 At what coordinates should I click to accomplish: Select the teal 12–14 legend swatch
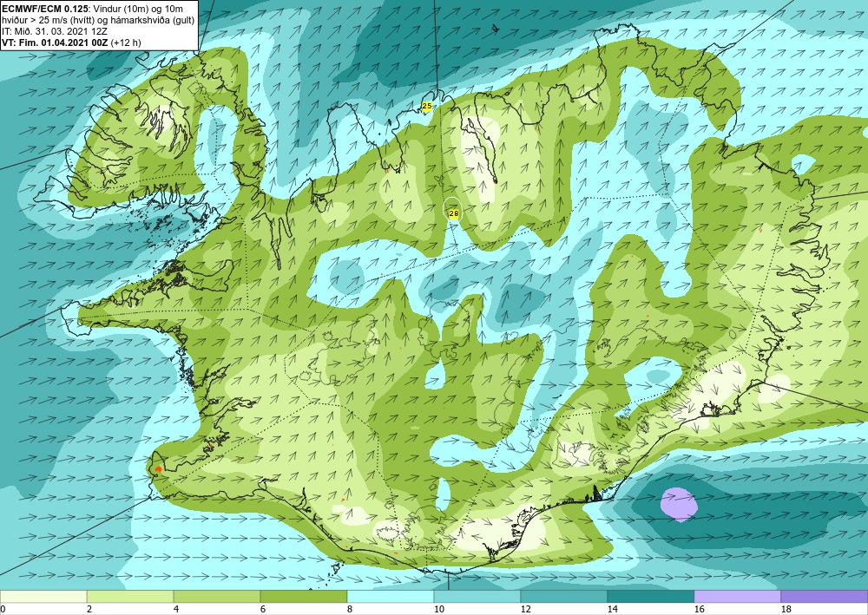tap(564, 597)
